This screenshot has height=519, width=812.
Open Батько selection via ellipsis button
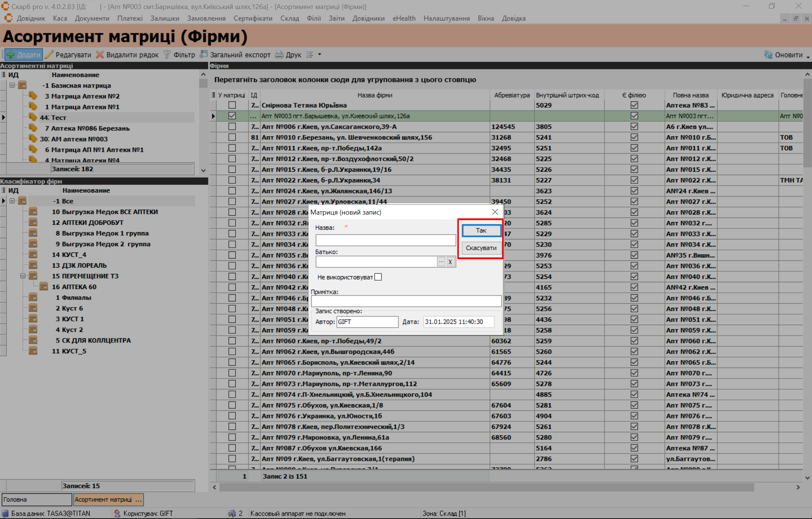coord(441,262)
